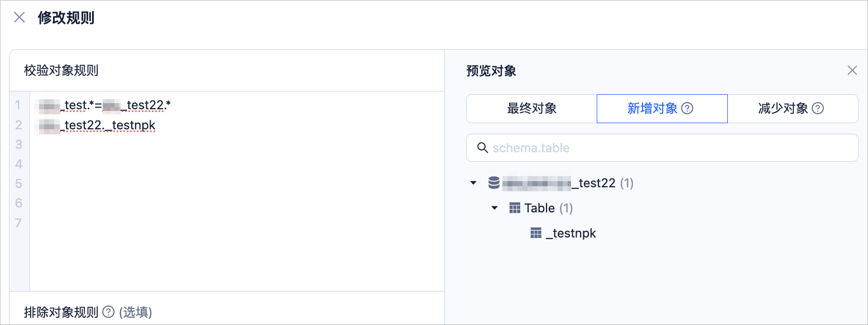Collapse the _test22 database node
Viewport: 868px width, 325px height.
point(474,183)
